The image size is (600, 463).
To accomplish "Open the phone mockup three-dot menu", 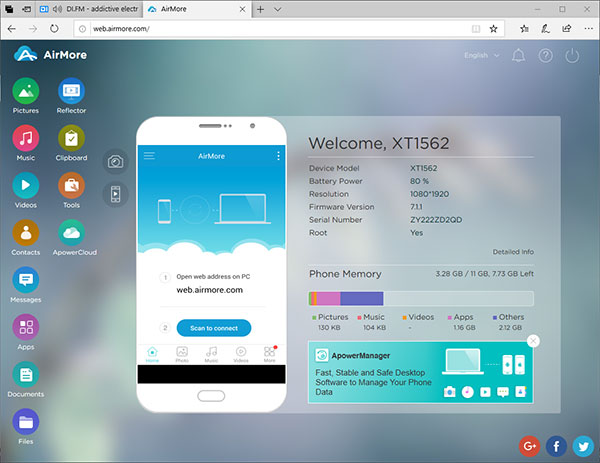I will tap(278, 156).
